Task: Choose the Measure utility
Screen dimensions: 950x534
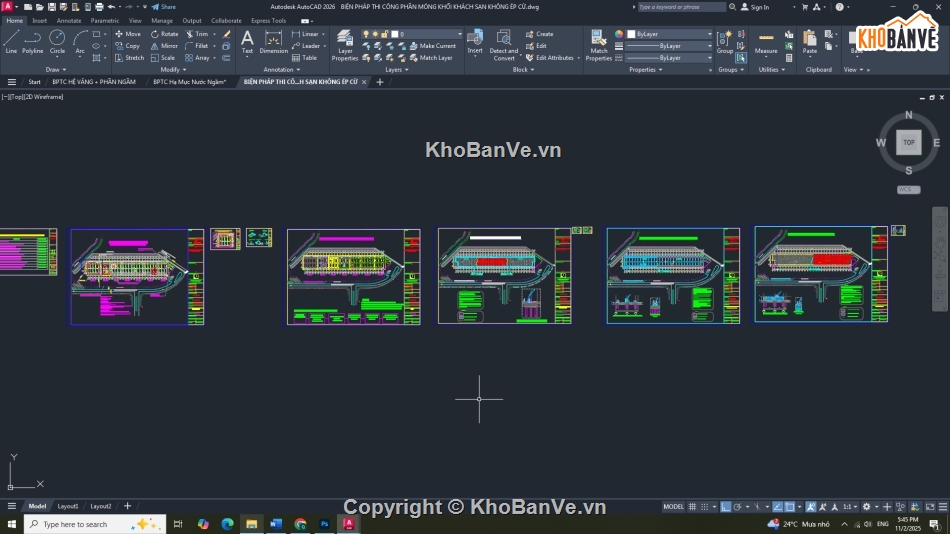Action: [x=766, y=42]
